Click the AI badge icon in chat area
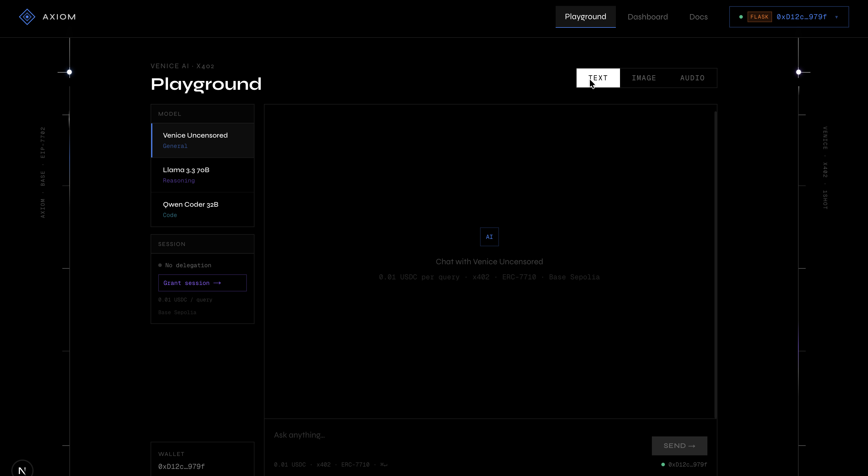This screenshot has width=868, height=476. (489, 237)
